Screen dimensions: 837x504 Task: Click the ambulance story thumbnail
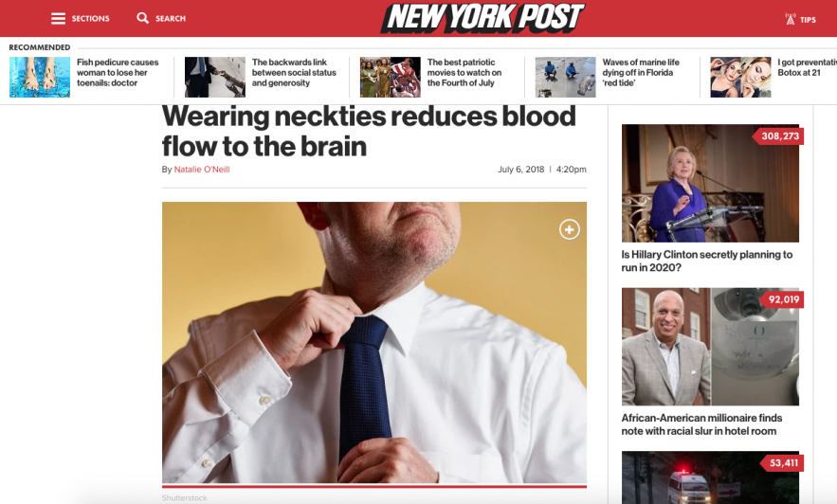(710, 477)
